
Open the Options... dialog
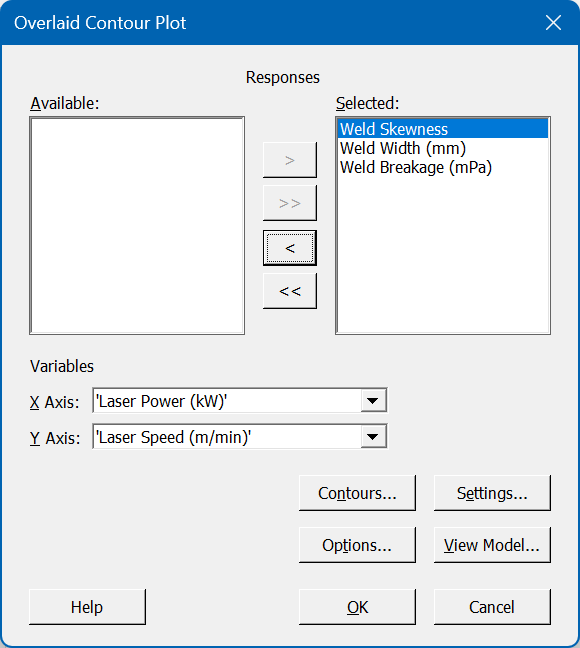(x=357, y=545)
